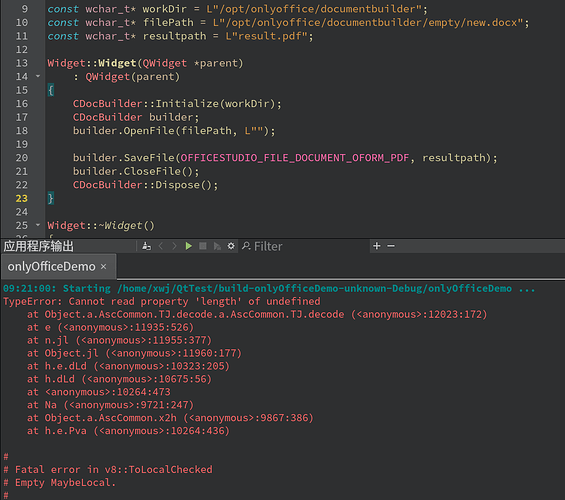Close the onlyOfficeDemo output tab
Screen dimensions: 565x500
coord(103,267)
